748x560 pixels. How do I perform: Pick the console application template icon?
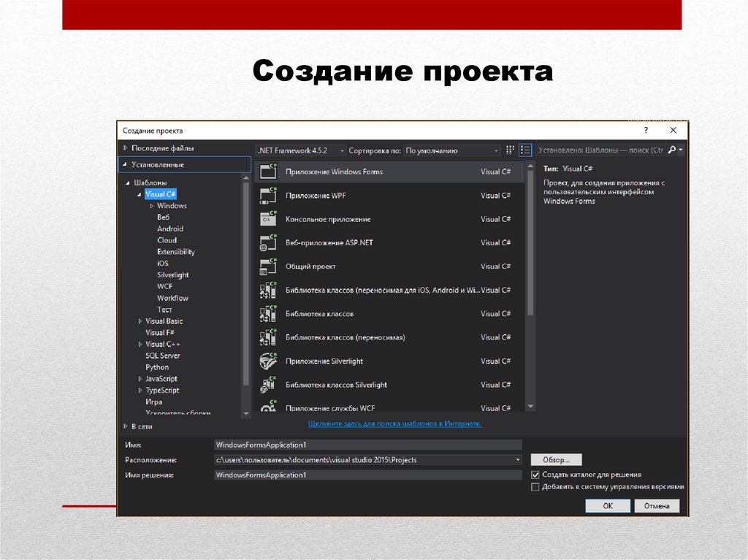pos(268,219)
